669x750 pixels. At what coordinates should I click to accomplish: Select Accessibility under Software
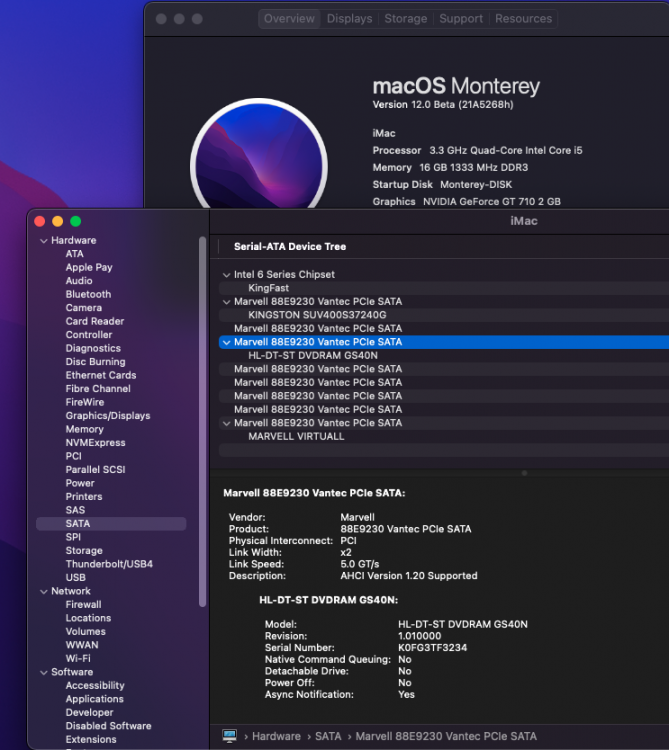(95, 685)
